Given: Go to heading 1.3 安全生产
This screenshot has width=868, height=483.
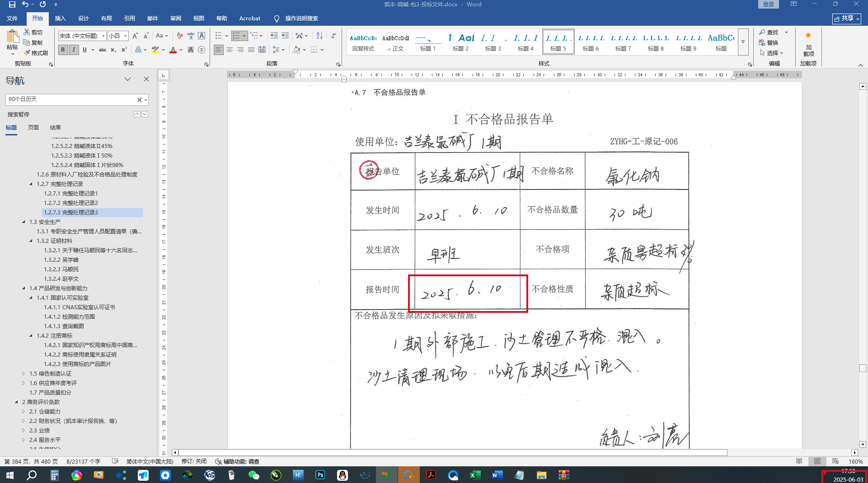Looking at the screenshot, I should click(x=45, y=222).
